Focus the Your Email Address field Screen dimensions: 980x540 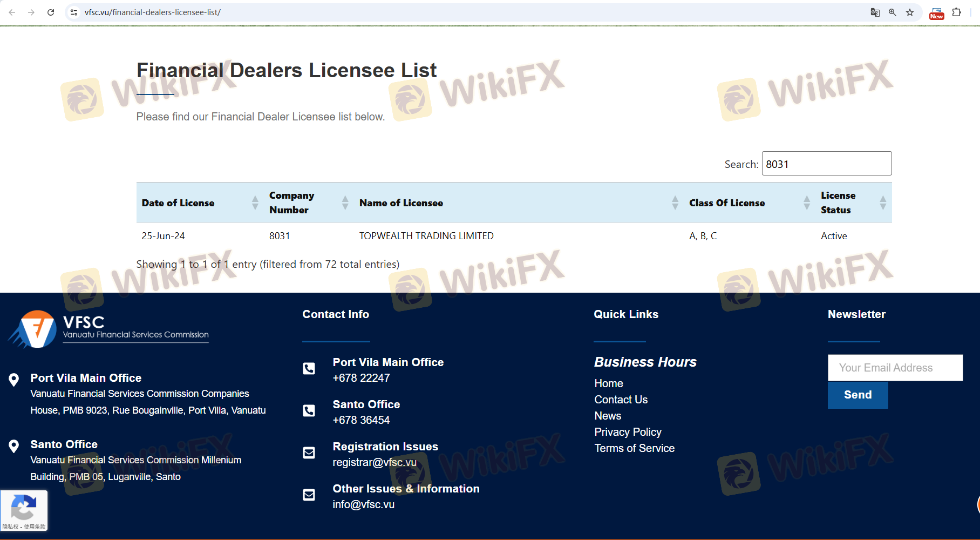(x=895, y=368)
